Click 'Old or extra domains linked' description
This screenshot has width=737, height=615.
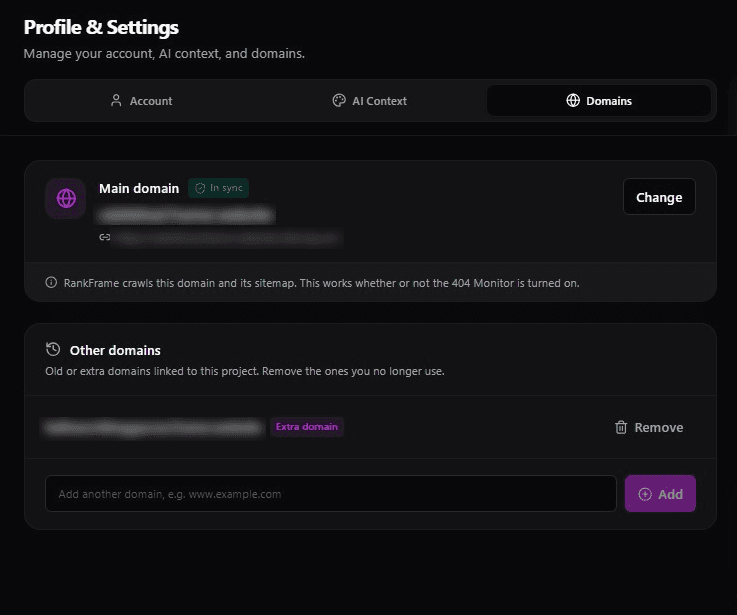pyautogui.click(x=245, y=371)
